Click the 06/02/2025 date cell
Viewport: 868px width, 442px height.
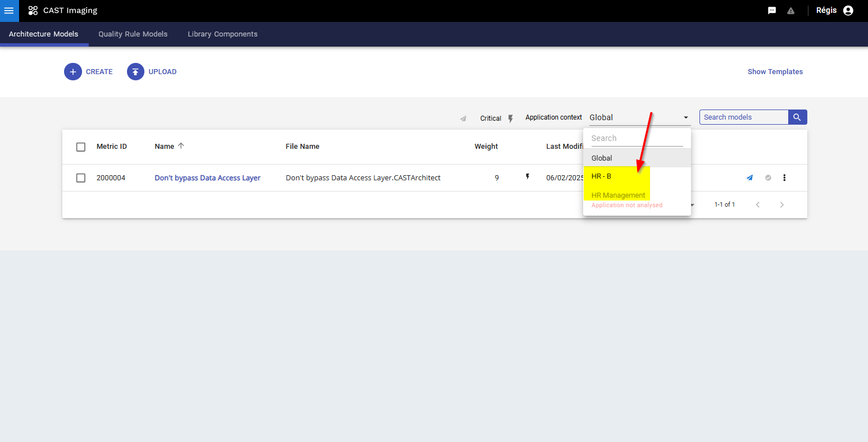click(x=565, y=178)
